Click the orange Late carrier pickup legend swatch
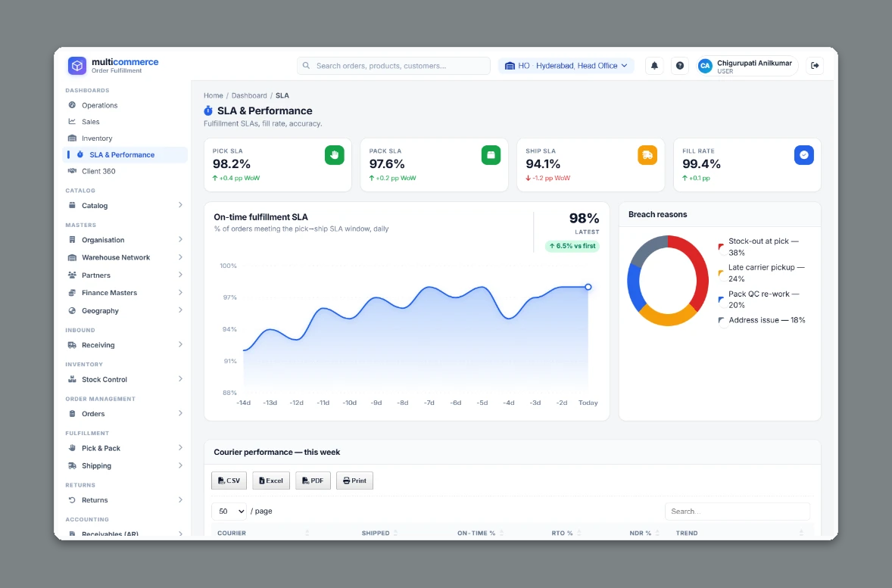Viewport: 892px width, 588px height. (x=722, y=273)
